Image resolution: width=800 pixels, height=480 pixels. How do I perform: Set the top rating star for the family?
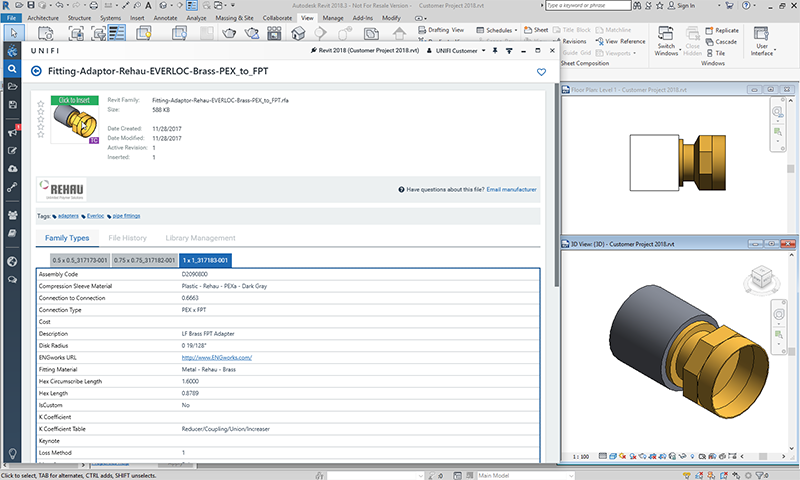(41, 104)
